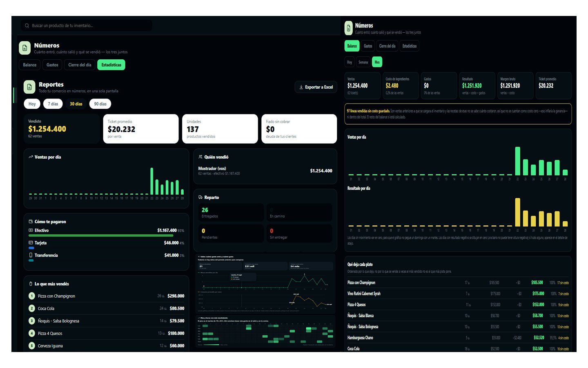The width and height of the screenshot is (588, 368).
Task: Click the Lo que más vendés bag icon
Action: point(31,284)
